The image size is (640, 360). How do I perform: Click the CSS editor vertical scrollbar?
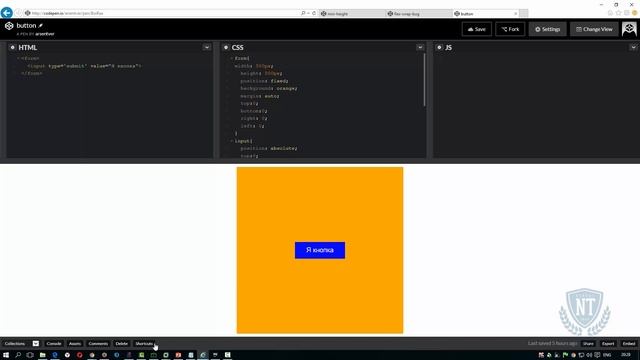click(x=424, y=80)
